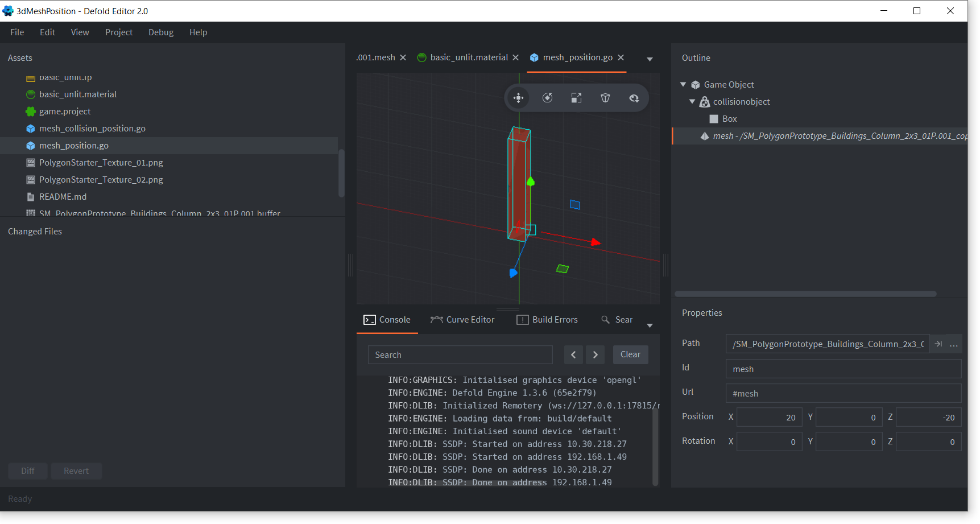The image size is (980, 524).
Task: Click the Search icon on the Search tab
Action: coord(606,319)
